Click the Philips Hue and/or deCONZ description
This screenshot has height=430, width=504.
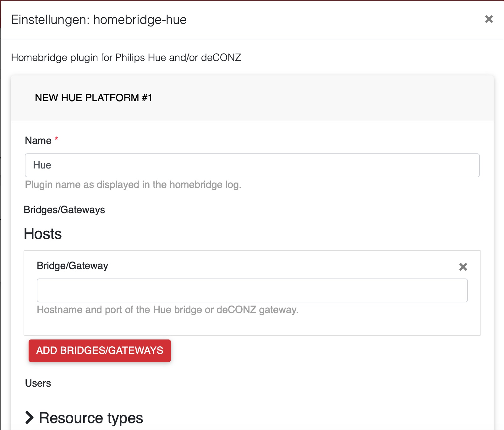126,58
